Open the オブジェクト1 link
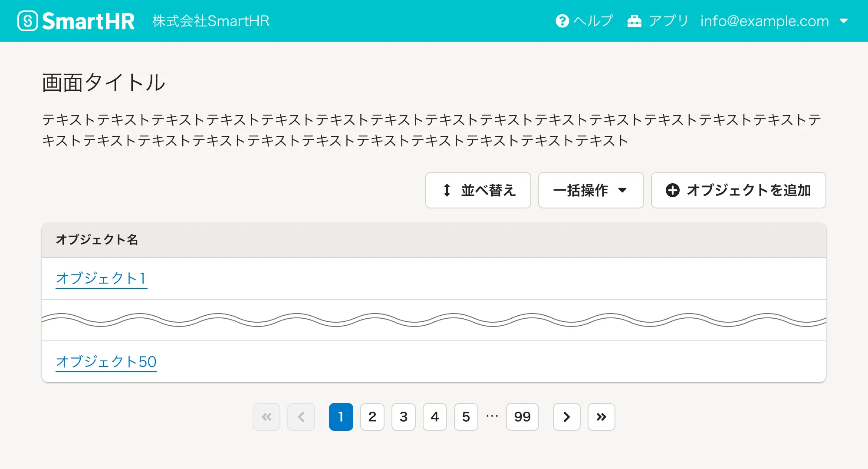Viewport: 868px width, 469px height. [101, 278]
